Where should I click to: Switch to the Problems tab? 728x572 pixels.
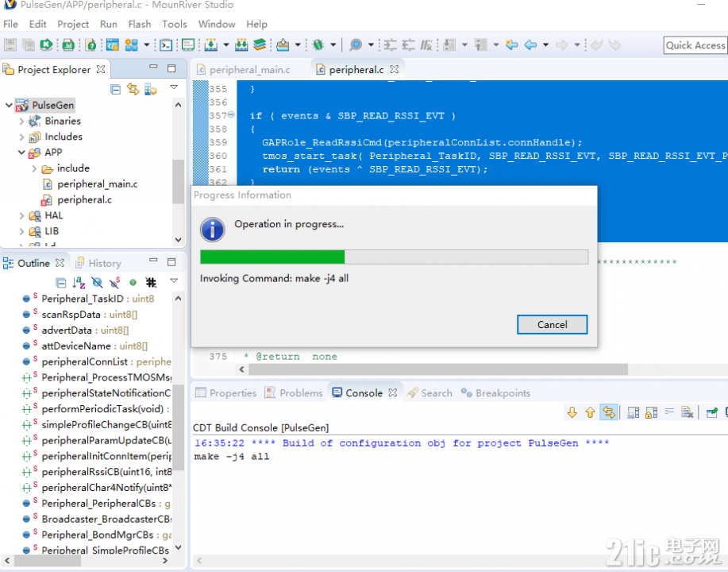(x=294, y=393)
